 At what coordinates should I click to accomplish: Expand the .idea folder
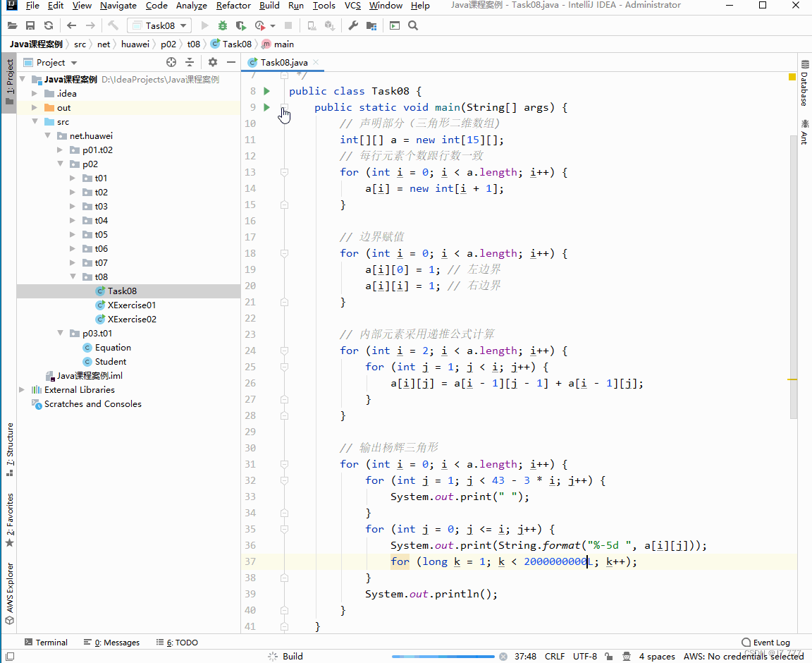(x=34, y=93)
